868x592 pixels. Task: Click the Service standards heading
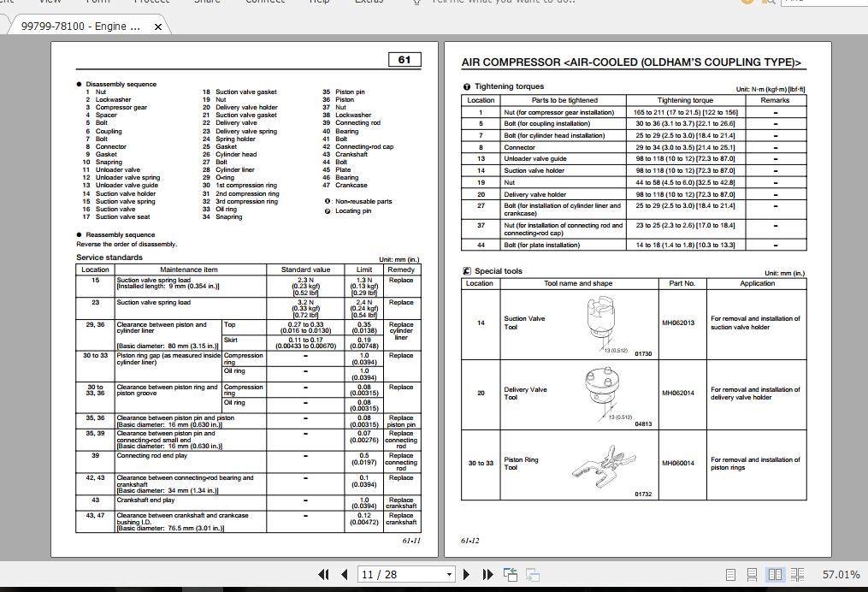click(x=109, y=257)
